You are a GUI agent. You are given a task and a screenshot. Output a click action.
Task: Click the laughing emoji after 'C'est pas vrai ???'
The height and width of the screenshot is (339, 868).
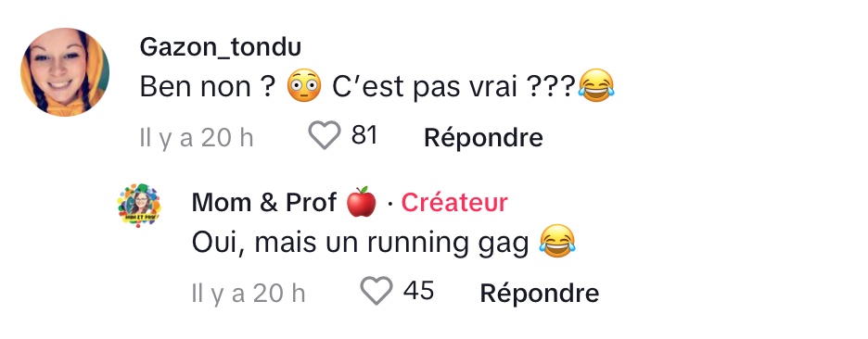[596, 86]
